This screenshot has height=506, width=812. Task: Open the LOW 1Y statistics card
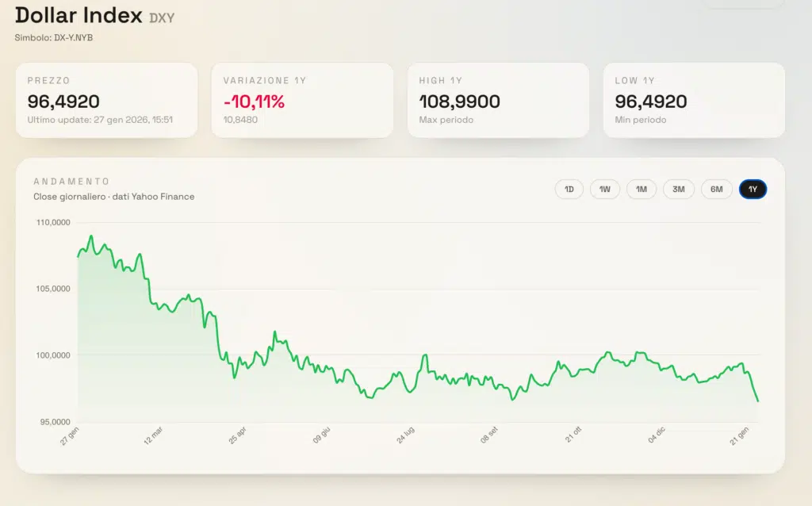[694, 100]
